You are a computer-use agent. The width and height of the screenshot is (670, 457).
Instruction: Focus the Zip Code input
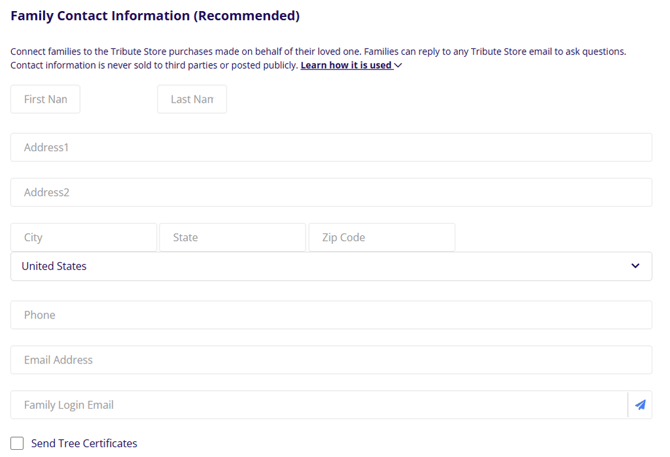coord(381,238)
